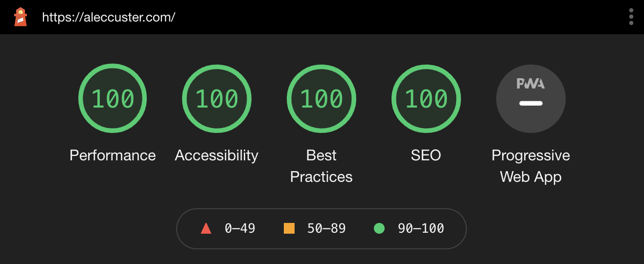Click the Accessibility score gauge

coord(217,99)
